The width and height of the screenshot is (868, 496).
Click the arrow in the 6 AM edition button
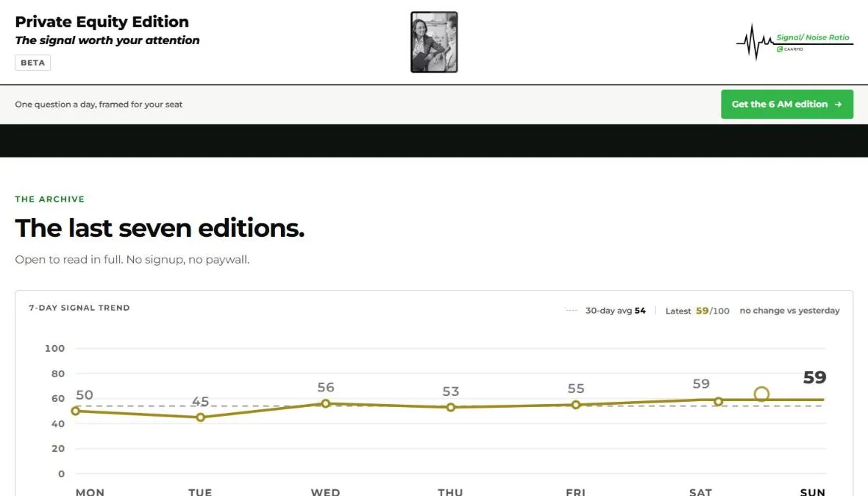(838, 104)
